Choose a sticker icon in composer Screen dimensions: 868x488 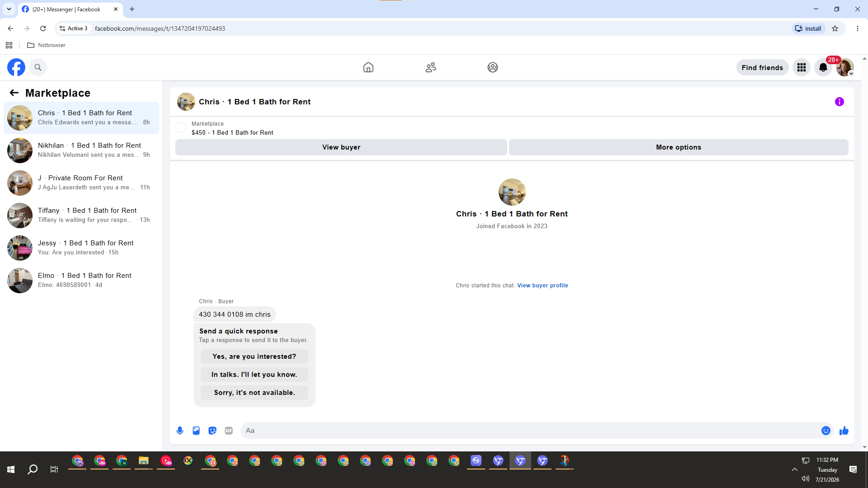click(x=212, y=431)
